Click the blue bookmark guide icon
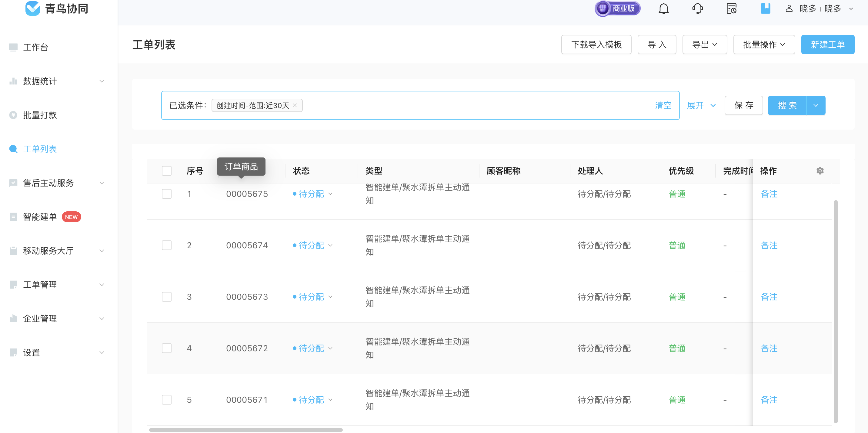 (765, 8)
